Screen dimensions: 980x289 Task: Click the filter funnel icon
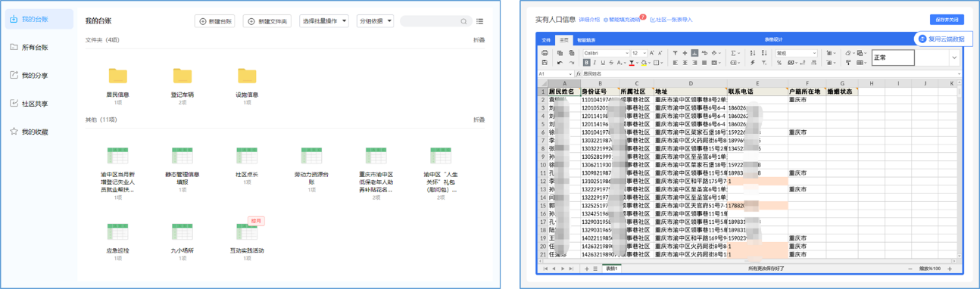763,63
